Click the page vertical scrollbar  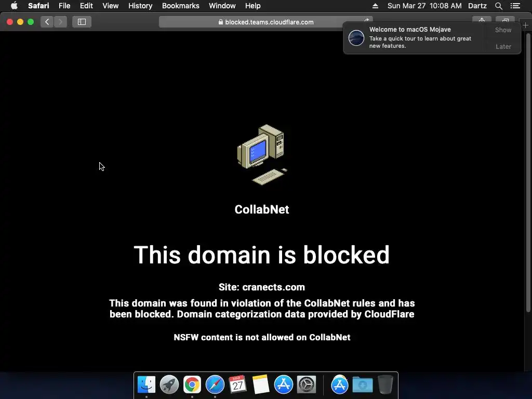528,171
